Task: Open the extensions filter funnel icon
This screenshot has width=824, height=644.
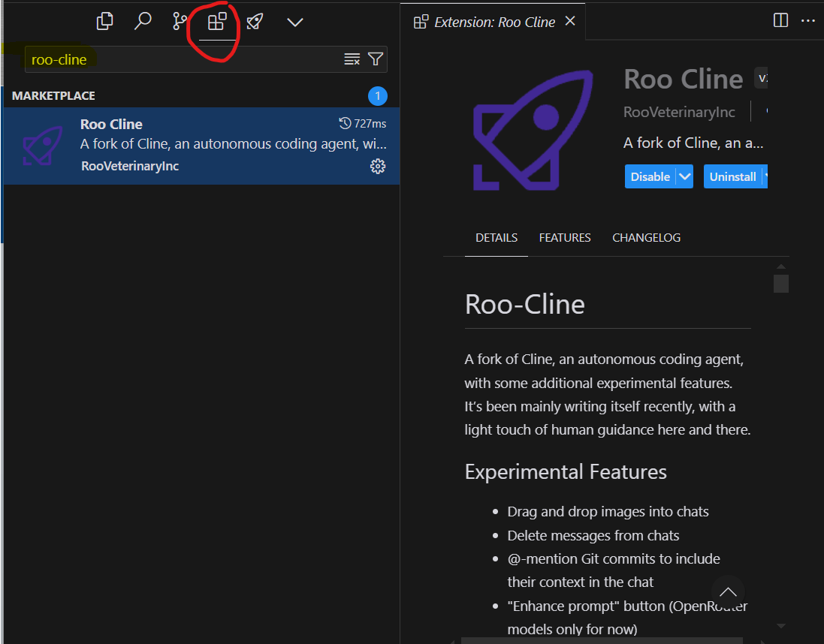Action: [x=376, y=59]
